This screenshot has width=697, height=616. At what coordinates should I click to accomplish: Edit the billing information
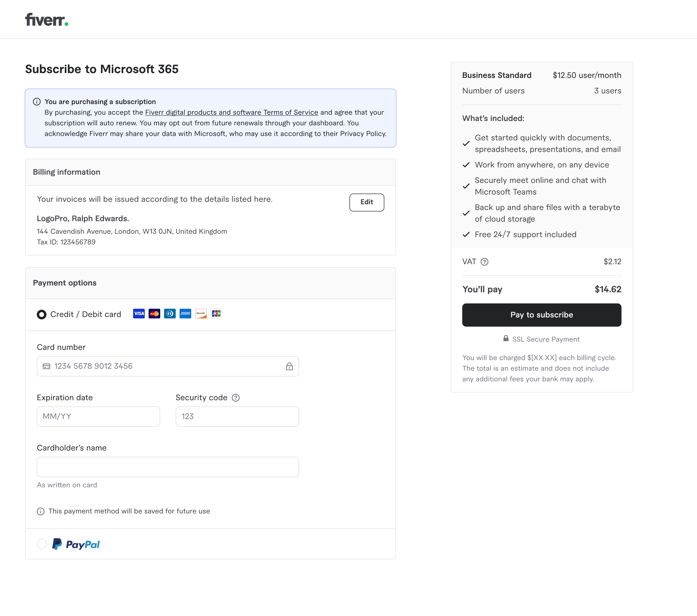tap(367, 202)
